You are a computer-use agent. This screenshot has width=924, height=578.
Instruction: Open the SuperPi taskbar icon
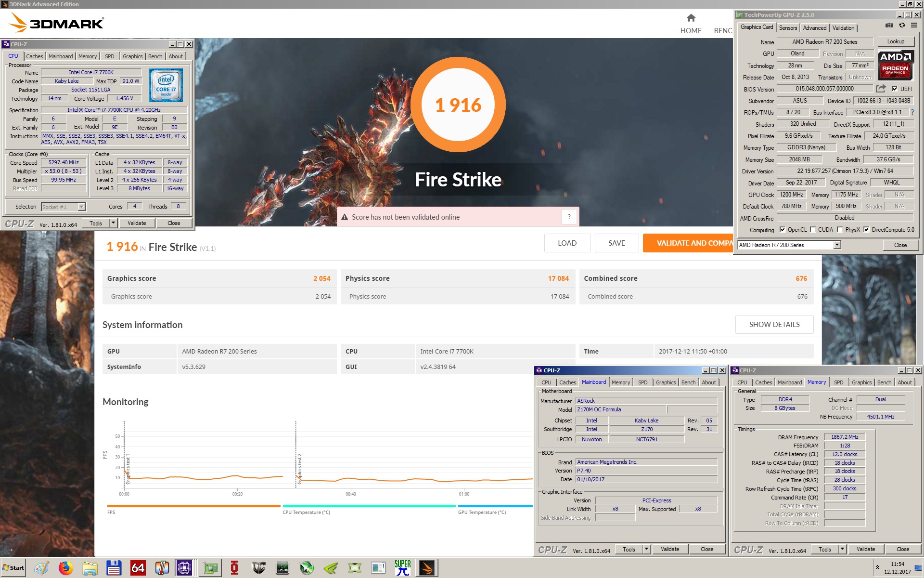point(403,568)
